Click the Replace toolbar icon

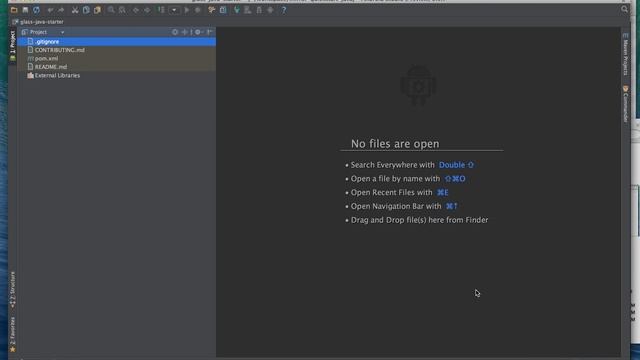click(122, 10)
